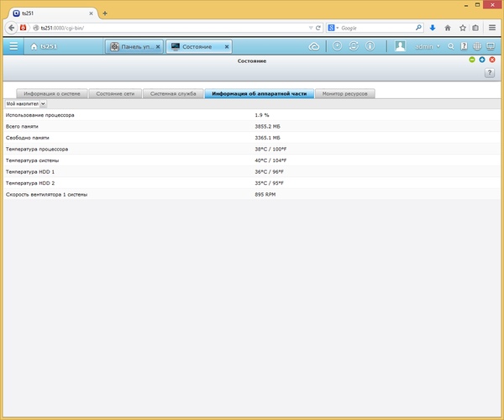
Task: Close the Панель управления taskbar tab
Action: (x=158, y=47)
